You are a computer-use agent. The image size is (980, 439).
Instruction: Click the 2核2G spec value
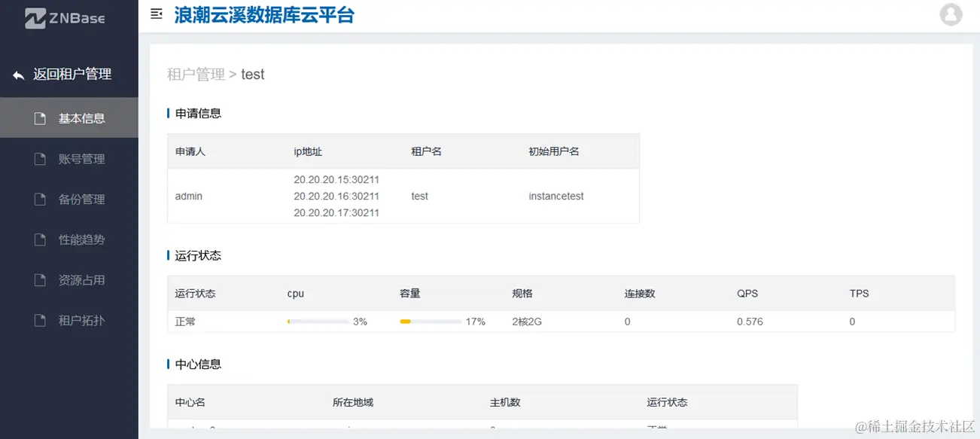point(527,322)
